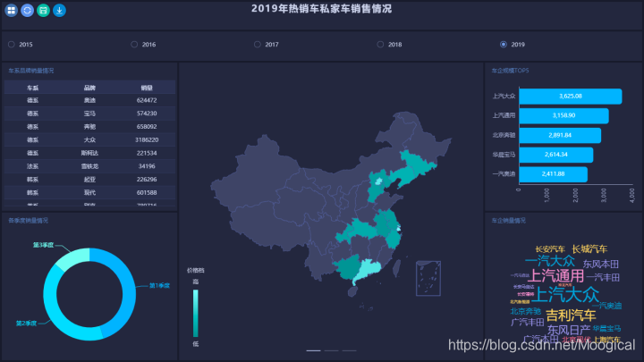Click the South China Sea inset map
Screen dimensions: 644x362
pyautogui.click(x=428, y=278)
